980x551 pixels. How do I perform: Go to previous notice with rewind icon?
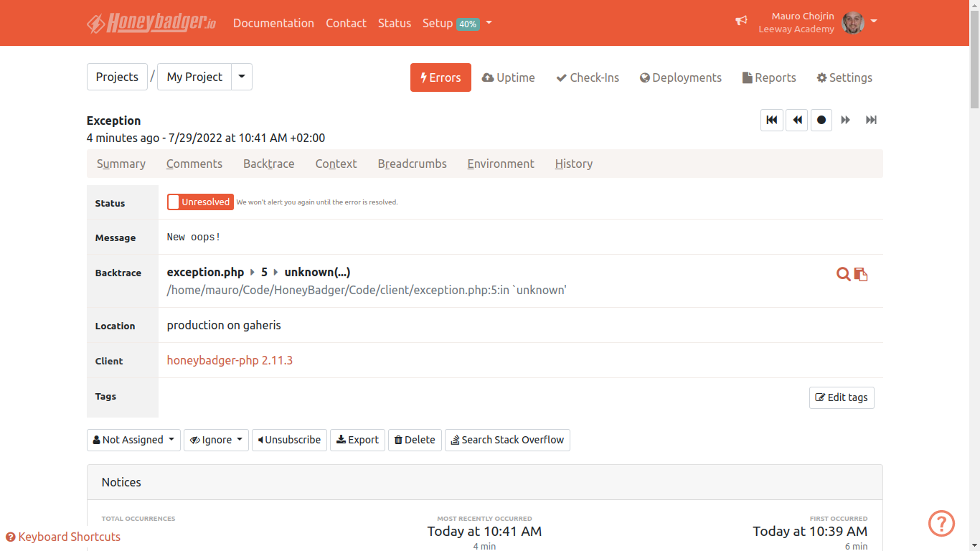tap(796, 120)
